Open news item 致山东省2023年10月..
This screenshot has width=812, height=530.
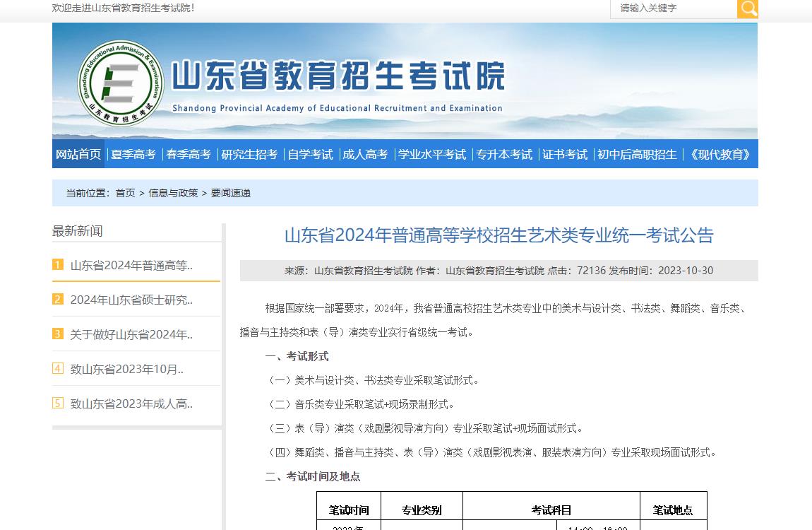127,370
